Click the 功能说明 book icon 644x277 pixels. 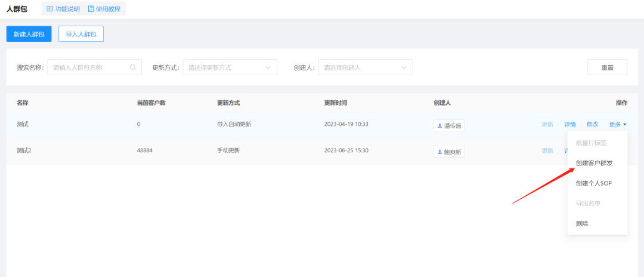(x=49, y=8)
